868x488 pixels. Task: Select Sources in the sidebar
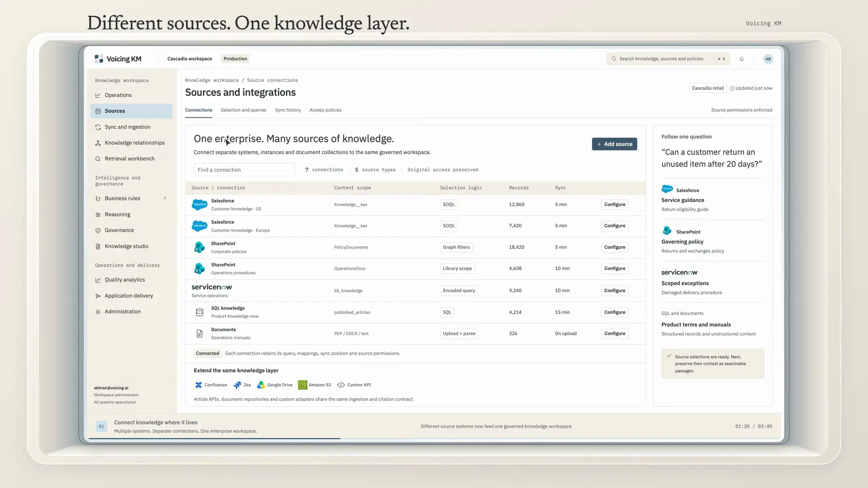click(x=131, y=111)
